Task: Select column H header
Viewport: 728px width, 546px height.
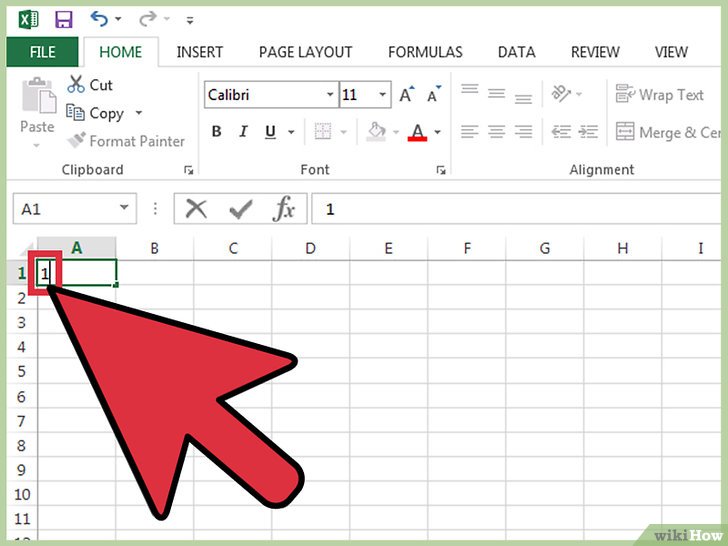Action: (x=623, y=248)
